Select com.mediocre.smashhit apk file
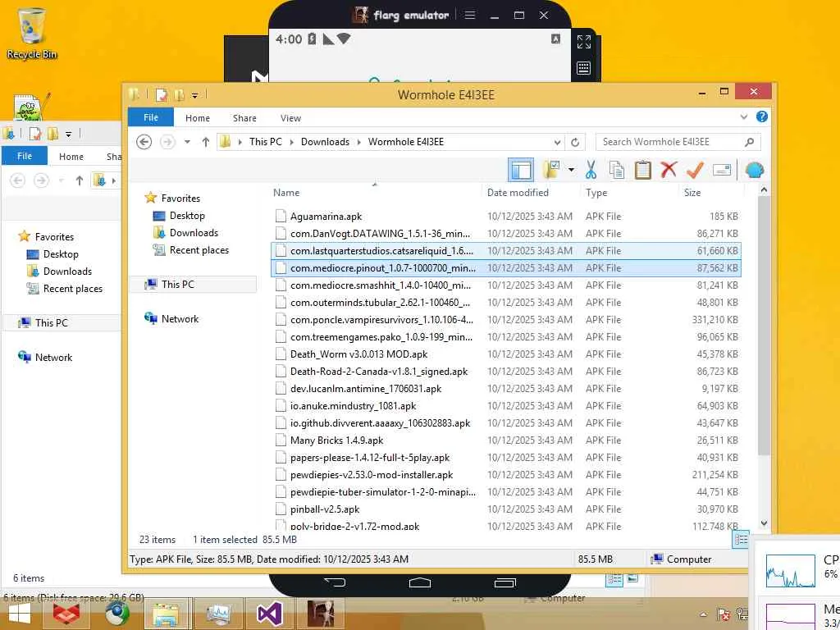 (x=505, y=285)
